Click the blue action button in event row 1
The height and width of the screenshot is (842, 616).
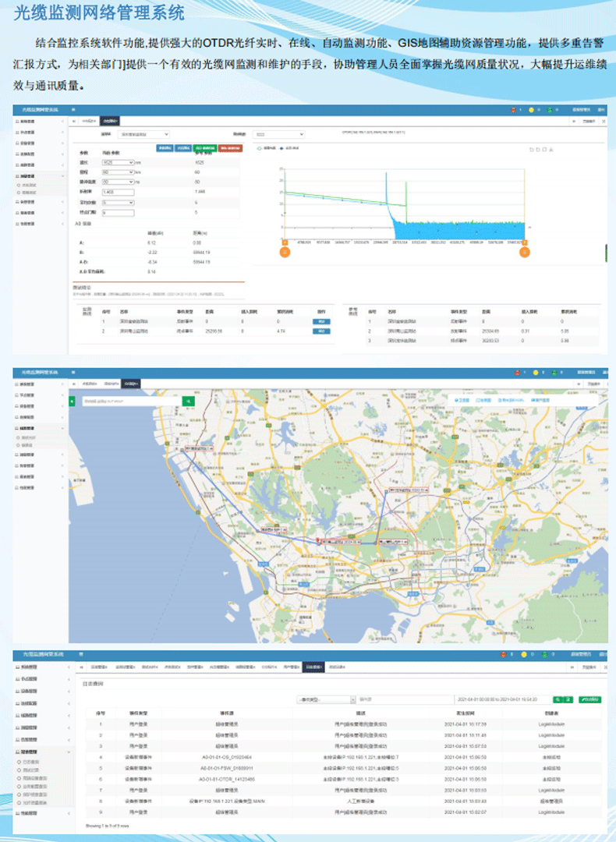pyautogui.click(x=321, y=322)
